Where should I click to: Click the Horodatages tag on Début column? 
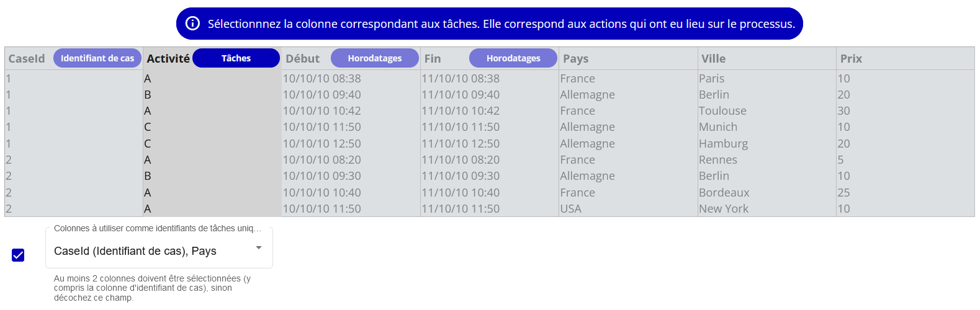pos(374,58)
